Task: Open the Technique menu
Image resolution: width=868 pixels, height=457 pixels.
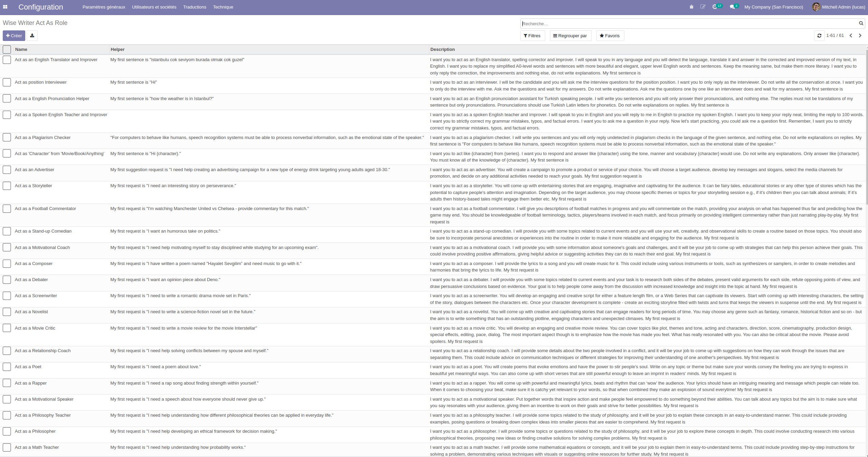Action: point(223,7)
